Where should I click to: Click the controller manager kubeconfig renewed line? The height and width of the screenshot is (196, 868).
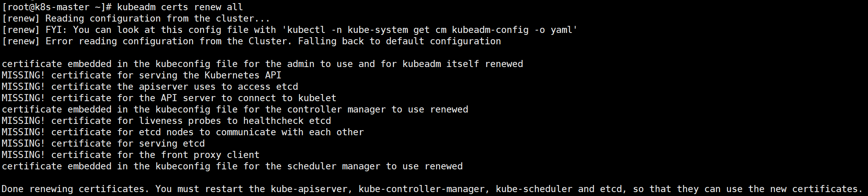(235, 109)
